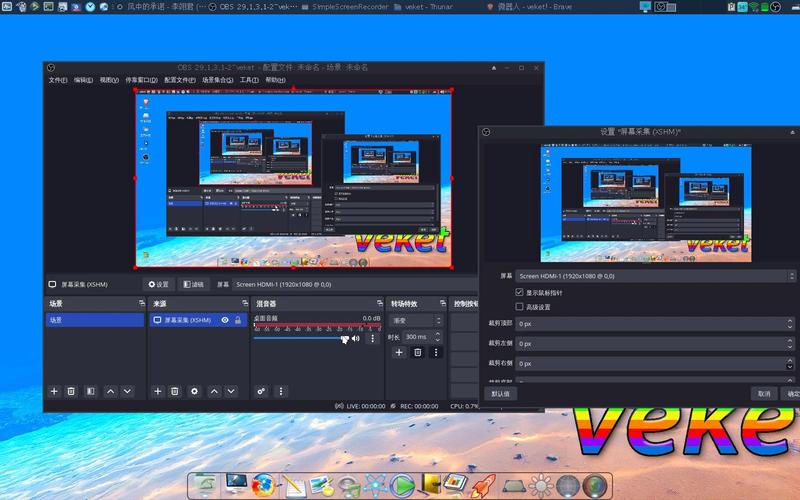
Task: Open transition properties three-dot menu
Action: coord(436,352)
